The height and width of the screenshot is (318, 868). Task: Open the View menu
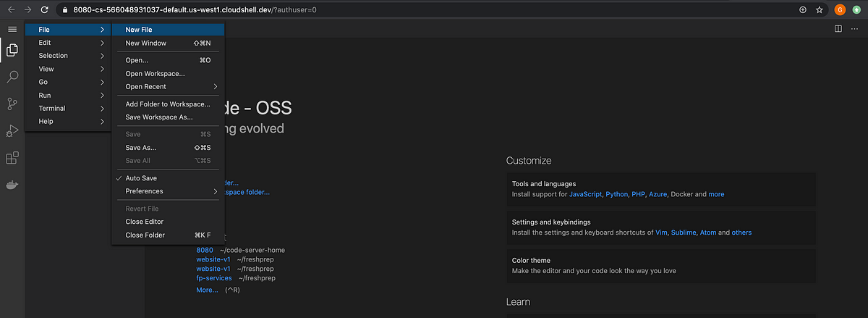(69, 69)
